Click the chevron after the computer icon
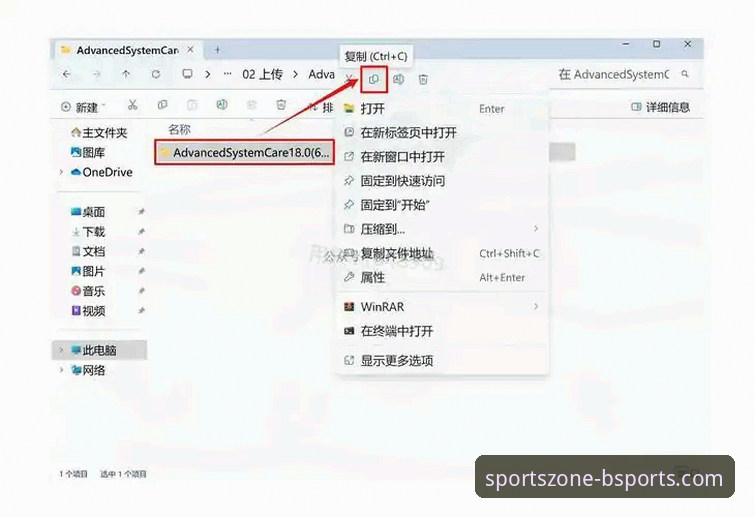The width and height of the screenshot is (754, 517). 208,74
